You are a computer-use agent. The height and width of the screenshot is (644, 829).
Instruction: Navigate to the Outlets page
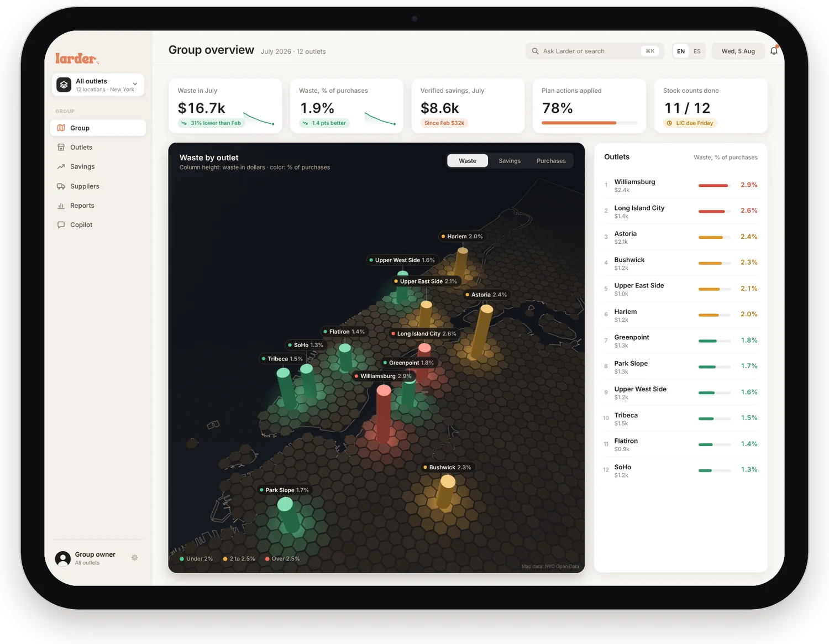tap(98, 147)
